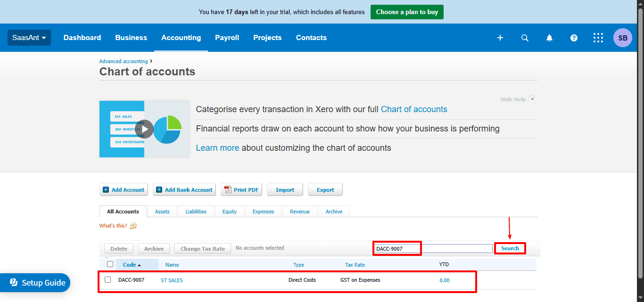Viewport: 644px width, 302px height.
Task: Sort by the Tax Rate column header
Action: [355, 265]
